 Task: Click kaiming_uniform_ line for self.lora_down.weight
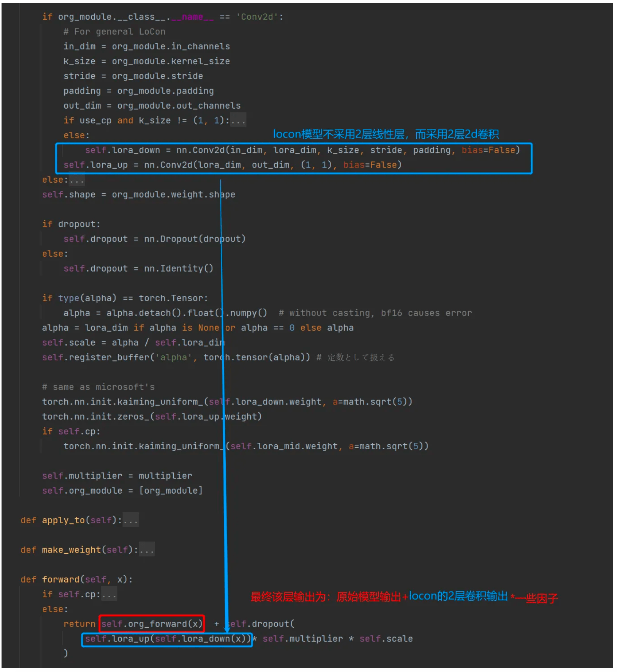coord(227,402)
